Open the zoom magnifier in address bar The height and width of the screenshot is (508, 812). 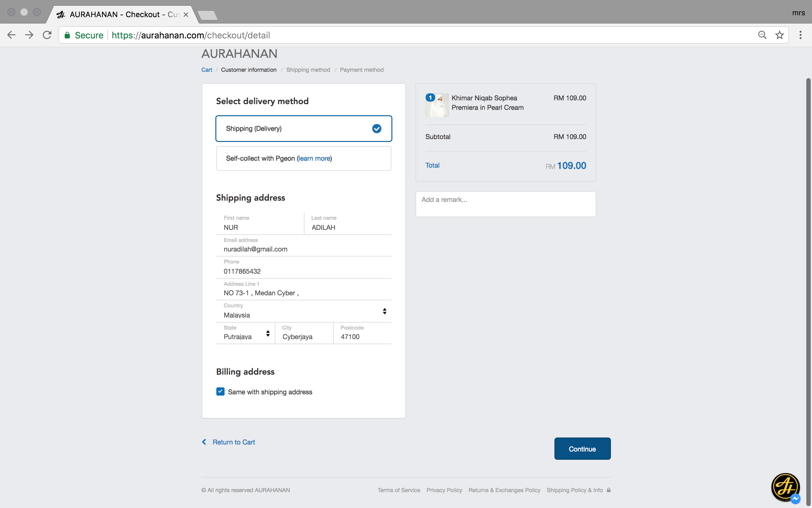coord(762,35)
